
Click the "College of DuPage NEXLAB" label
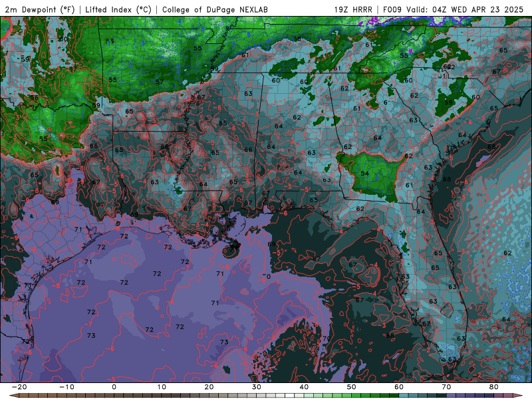215,9
